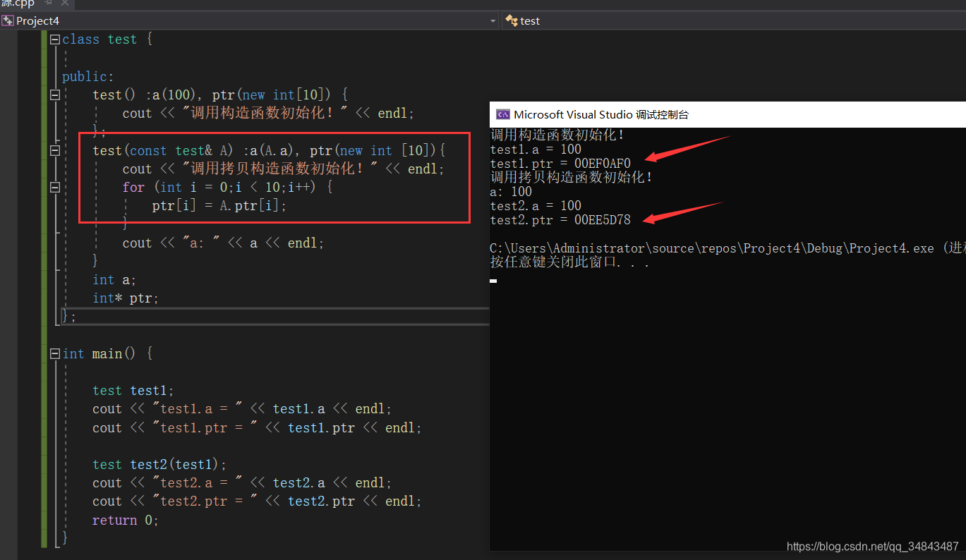Click console output 'test2.a = 100'
966x560 pixels.
pyautogui.click(x=536, y=206)
